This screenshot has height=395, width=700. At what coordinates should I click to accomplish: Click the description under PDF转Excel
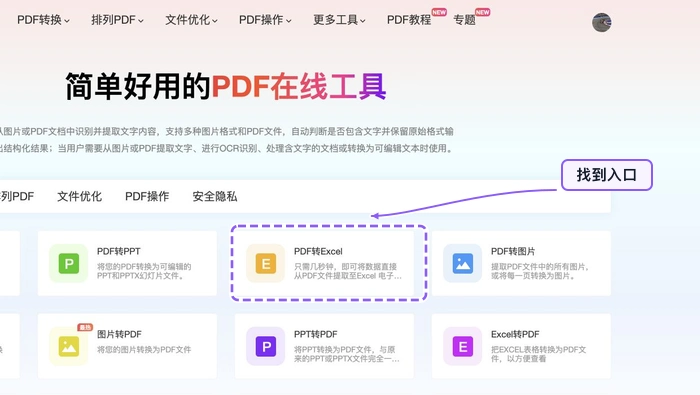point(348,271)
